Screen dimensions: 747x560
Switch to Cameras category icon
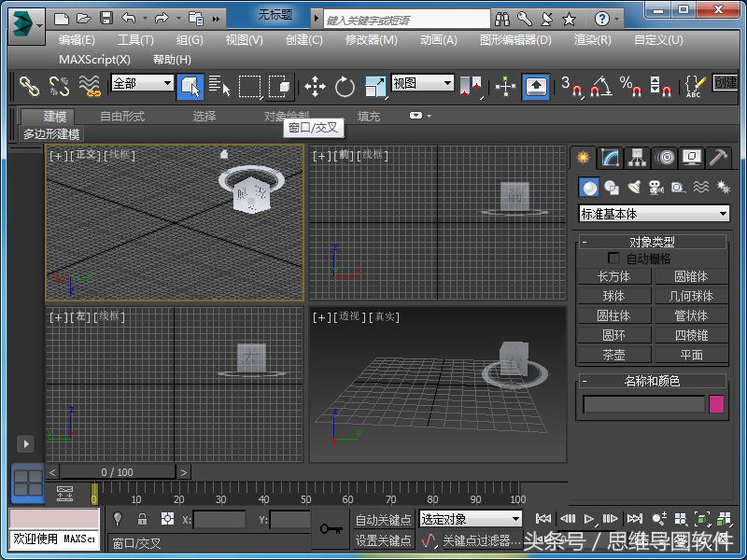[x=655, y=188]
